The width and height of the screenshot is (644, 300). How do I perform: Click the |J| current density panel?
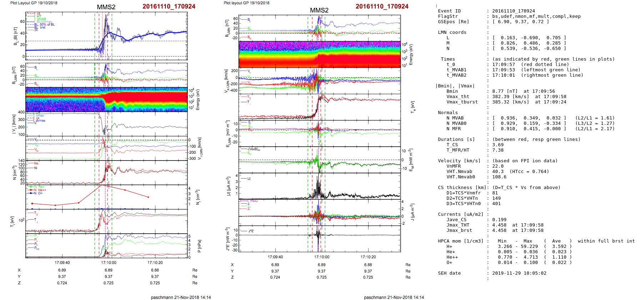point(320,186)
